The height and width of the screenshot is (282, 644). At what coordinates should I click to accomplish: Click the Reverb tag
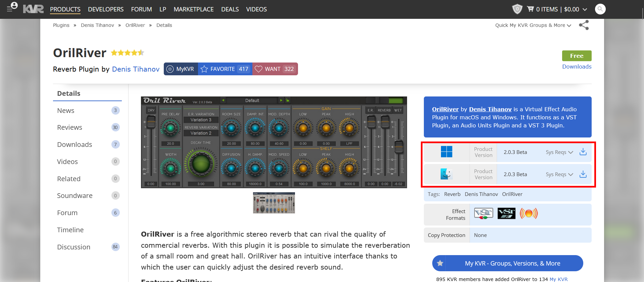click(452, 194)
